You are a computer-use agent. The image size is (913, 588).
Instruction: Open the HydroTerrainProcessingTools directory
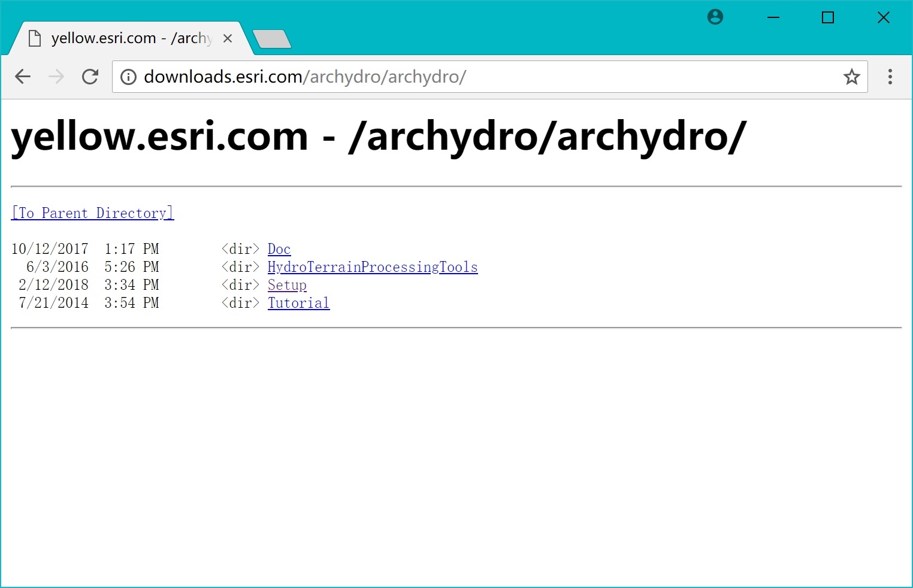(373, 267)
